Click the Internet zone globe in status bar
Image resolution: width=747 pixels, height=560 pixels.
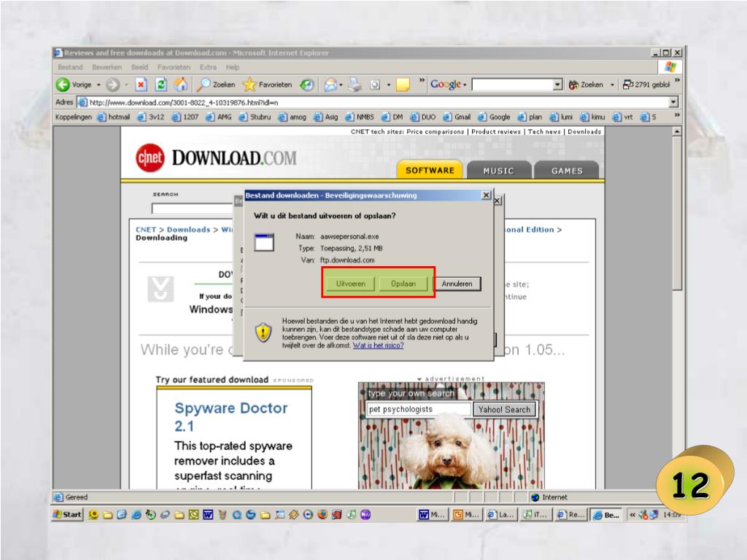535,497
